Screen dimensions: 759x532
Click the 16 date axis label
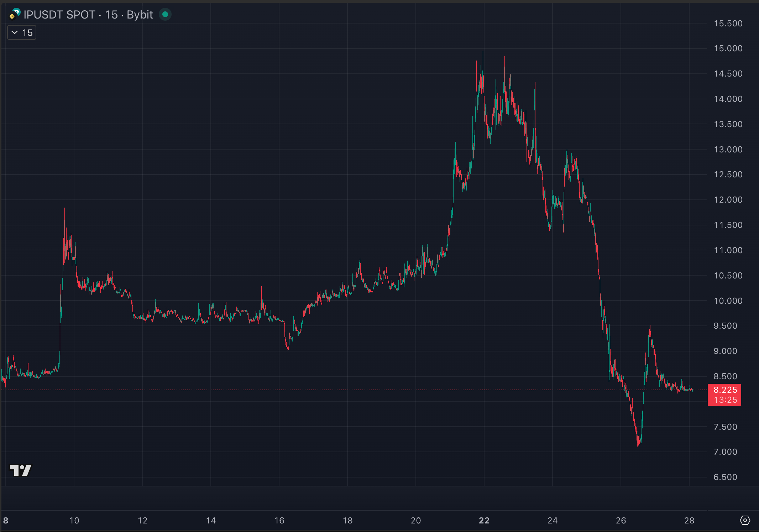point(279,521)
